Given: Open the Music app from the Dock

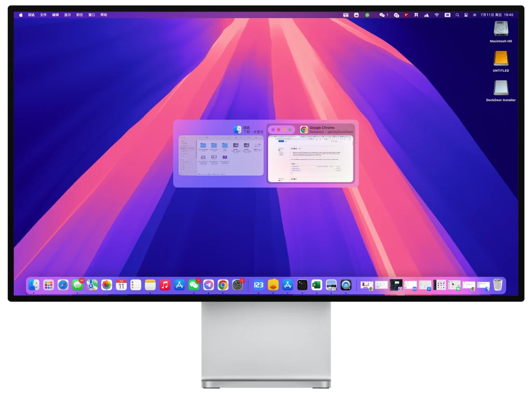Looking at the screenshot, I should click(x=165, y=285).
